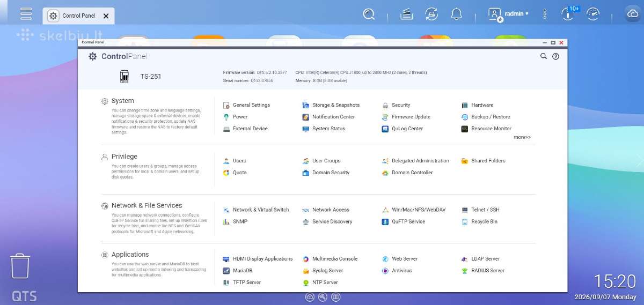This screenshot has width=644, height=305.
Task: Click the desktop clock showing 15:20
Action: coord(614,281)
